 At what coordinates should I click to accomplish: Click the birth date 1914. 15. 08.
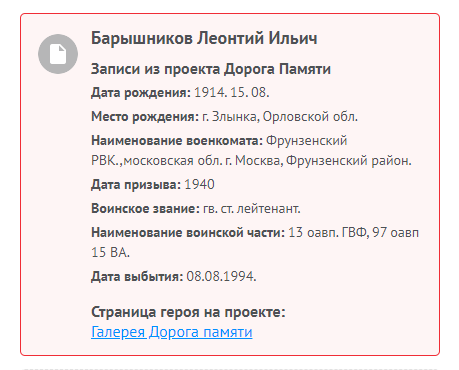pyautogui.click(x=232, y=92)
